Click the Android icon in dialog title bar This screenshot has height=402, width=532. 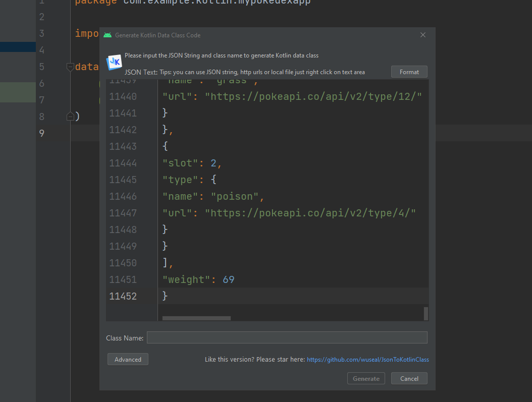[x=108, y=35]
